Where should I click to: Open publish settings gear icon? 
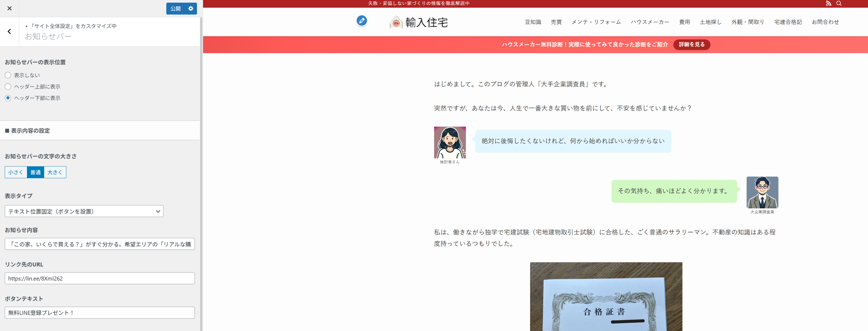[x=191, y=8]
